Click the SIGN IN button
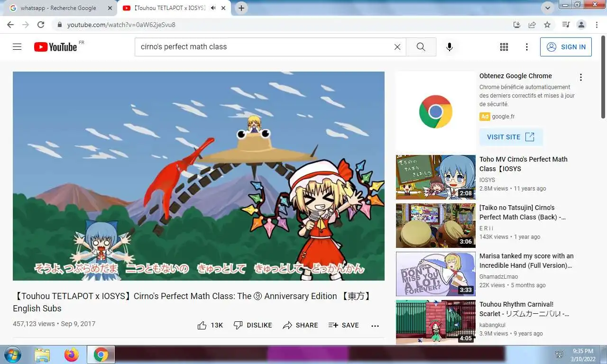This screenshot has height=364, width=607. point(566,47)
